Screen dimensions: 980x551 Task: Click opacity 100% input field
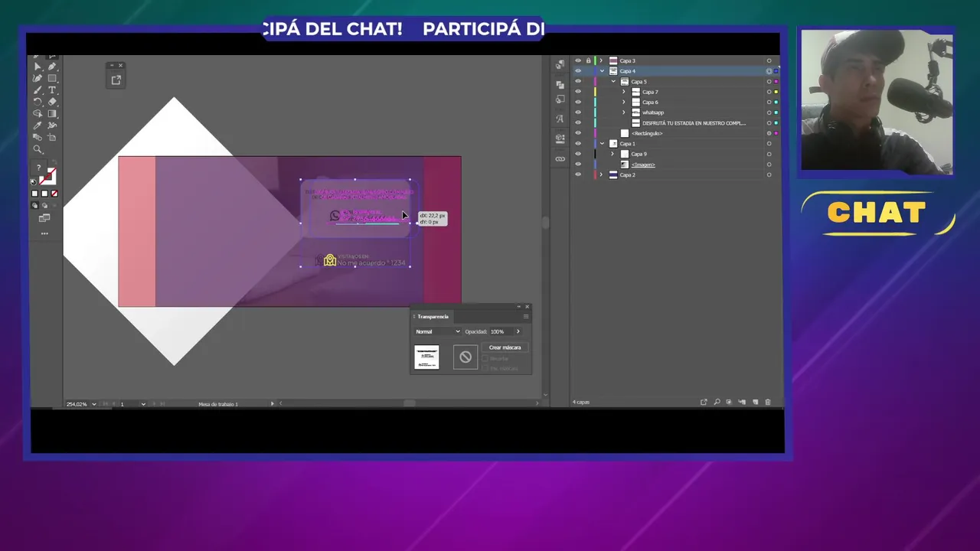[x=501, y=331]
